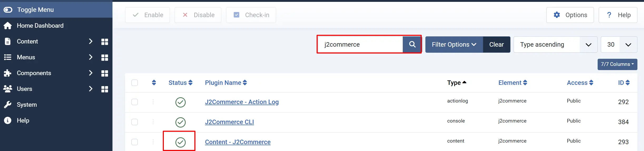The image size is (644, 151).
Task: Open the Users dashboard grid icon
Action: coord(105,89)
